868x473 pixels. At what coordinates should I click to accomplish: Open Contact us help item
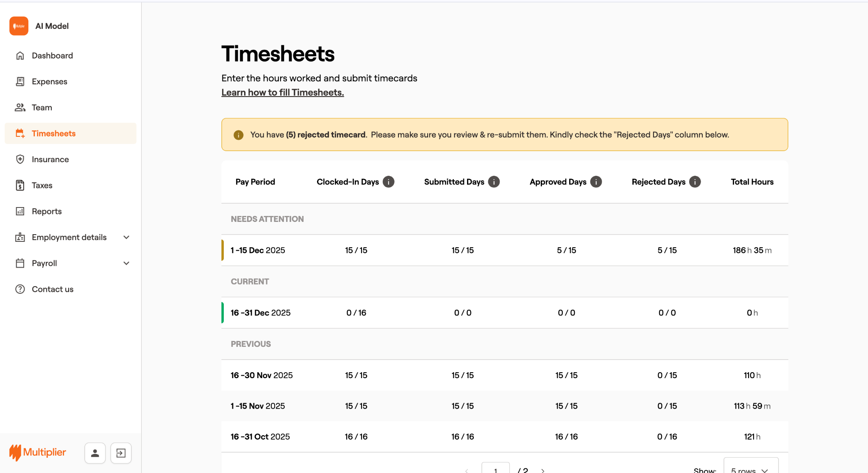53,289
